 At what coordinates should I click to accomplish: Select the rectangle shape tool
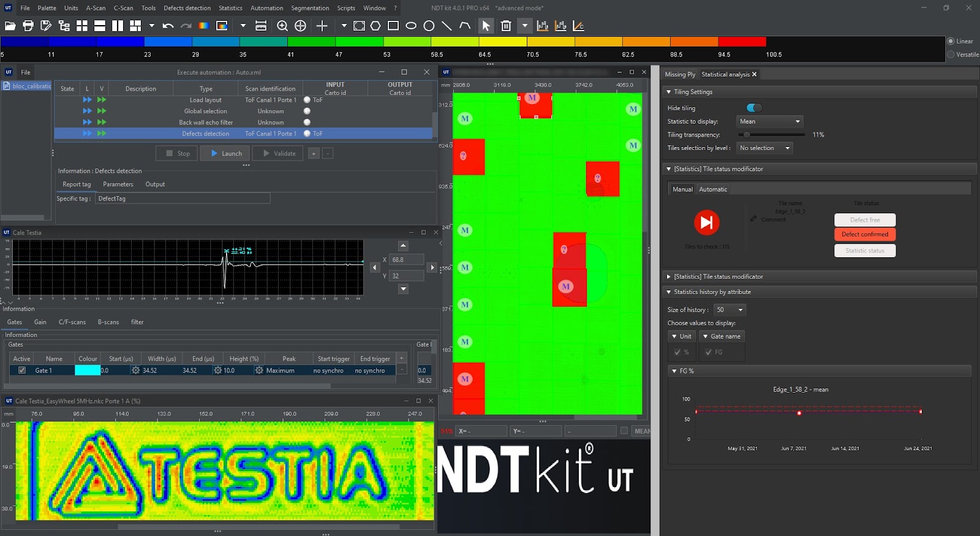pos(393,26)
